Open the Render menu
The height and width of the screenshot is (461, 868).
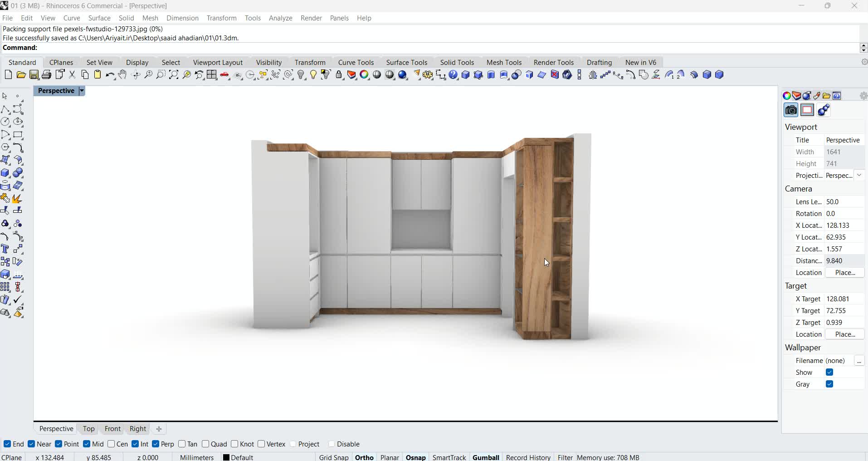[x=311, y=18]
